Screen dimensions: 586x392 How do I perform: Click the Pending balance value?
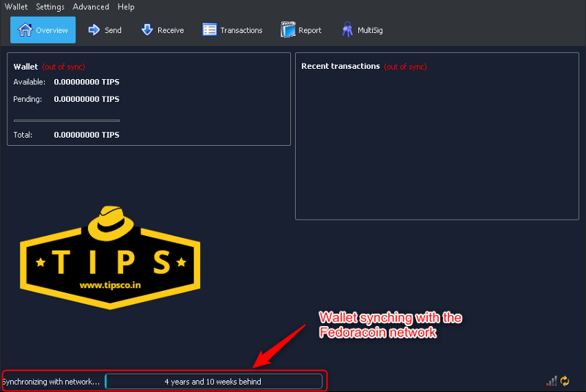[x=86, y=99]
